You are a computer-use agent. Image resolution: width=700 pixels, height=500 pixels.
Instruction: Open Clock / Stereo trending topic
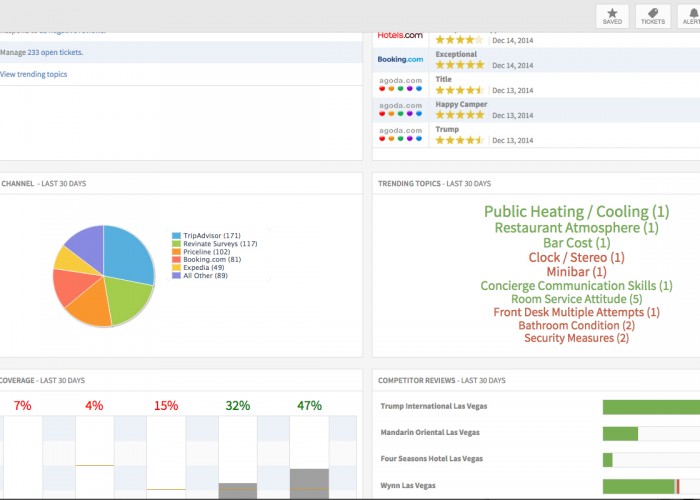[x=576, y=258]
